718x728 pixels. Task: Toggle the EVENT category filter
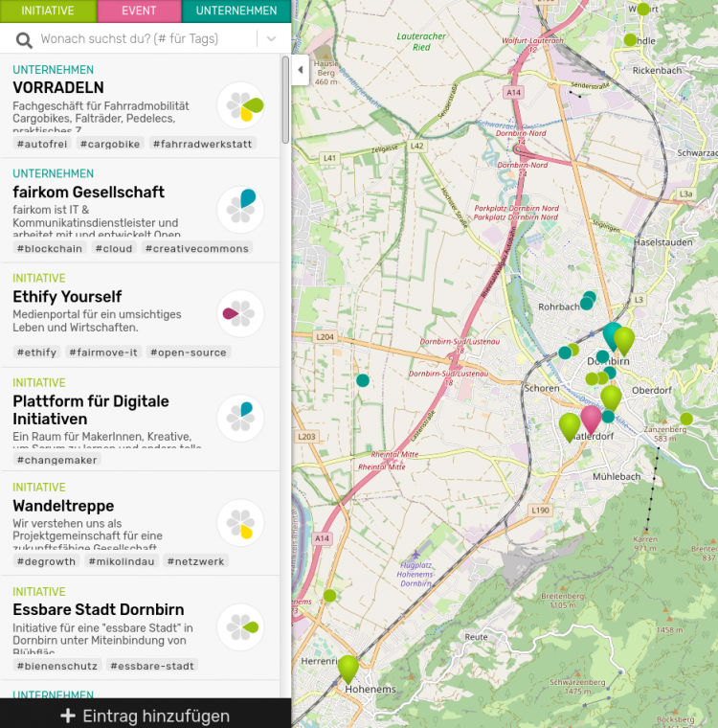[x=139, y=11]
